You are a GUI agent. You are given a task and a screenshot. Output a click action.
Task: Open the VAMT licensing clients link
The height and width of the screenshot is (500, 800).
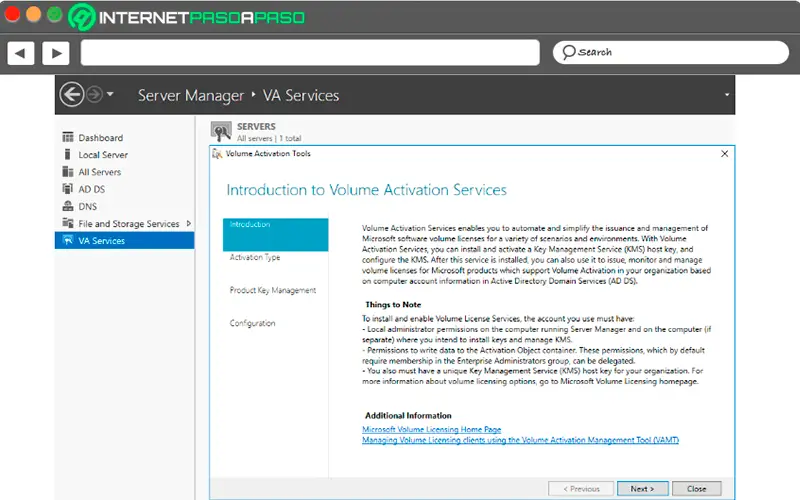(520, 440)
